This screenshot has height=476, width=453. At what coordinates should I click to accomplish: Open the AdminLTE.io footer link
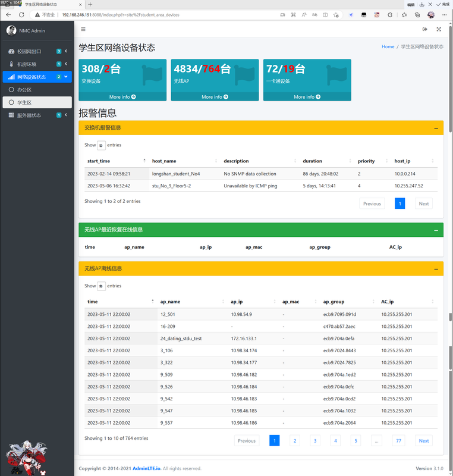tap(146, 468)
